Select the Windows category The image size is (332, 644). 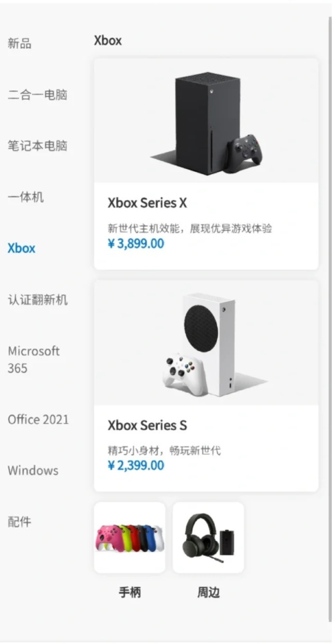coord(33,471)
